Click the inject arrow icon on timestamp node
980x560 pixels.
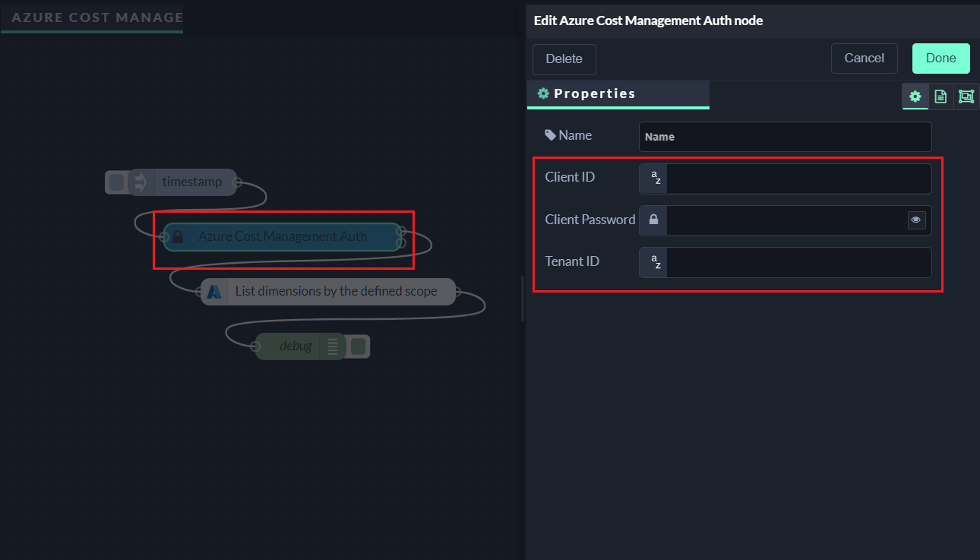pos(141,182)
